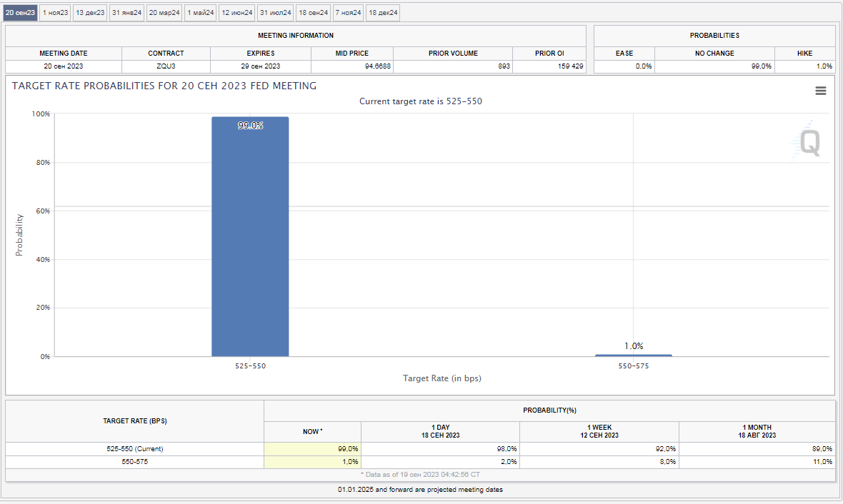Select the 12 июн24 meeting tab
This screenshot has height=504, width=843.
click(x=237, y=12)
